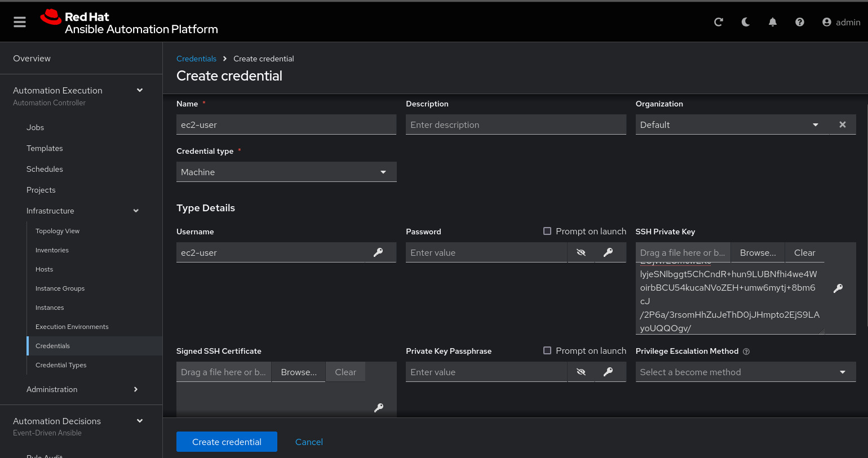868x458 pixels.
Task: Switch theme with the moon icon
Action: 746,22
